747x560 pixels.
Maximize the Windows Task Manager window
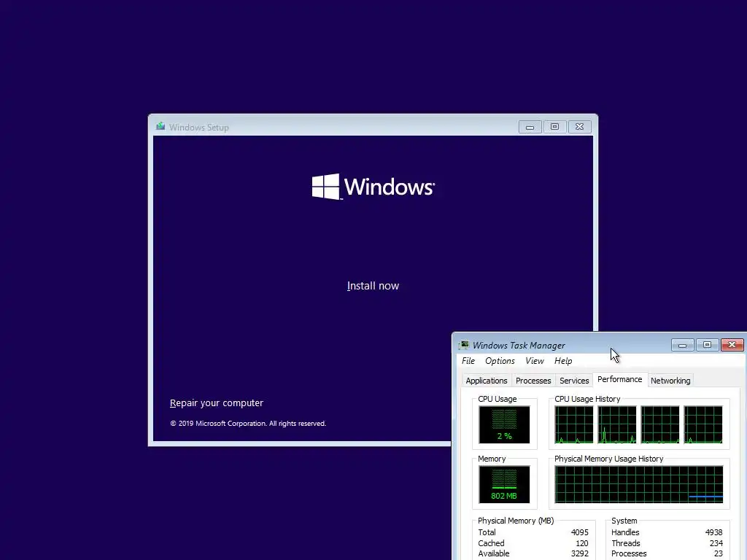tap(707, 345)
